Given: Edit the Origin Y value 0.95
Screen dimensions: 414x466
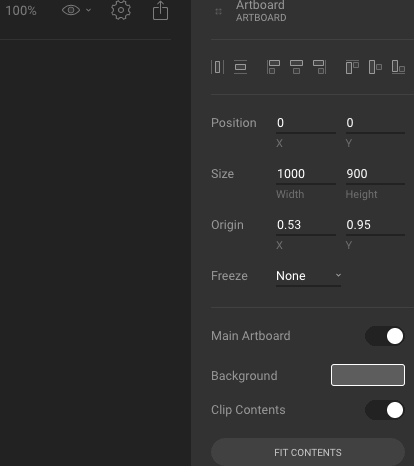Looking at the screenshot, I should 375,225.
